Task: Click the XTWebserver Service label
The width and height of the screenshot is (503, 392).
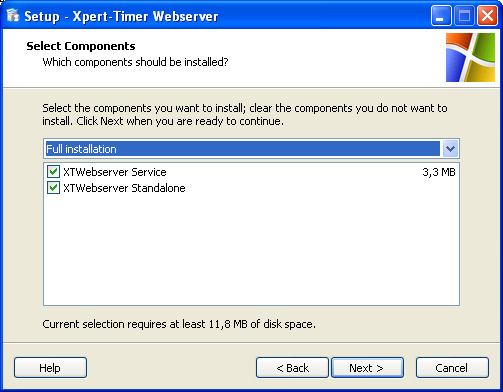Action: tap(115, 172)
